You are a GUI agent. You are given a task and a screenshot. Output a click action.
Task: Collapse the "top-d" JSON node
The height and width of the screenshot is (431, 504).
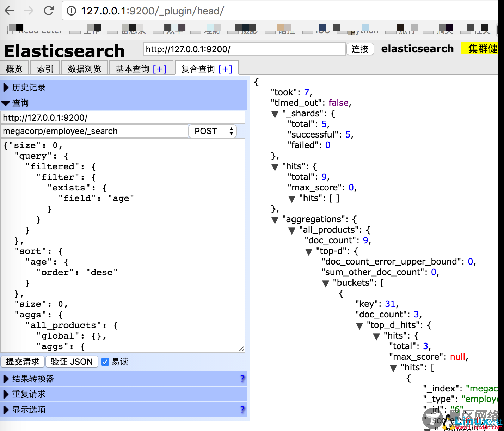(309, 252)
